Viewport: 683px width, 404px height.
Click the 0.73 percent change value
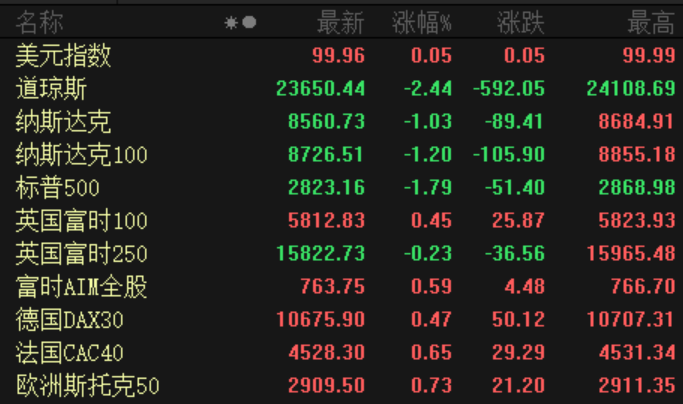(x=431, y=386)
